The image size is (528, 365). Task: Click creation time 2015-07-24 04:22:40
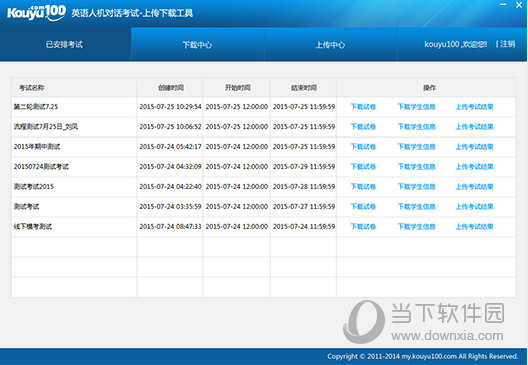tap(170, 187)
